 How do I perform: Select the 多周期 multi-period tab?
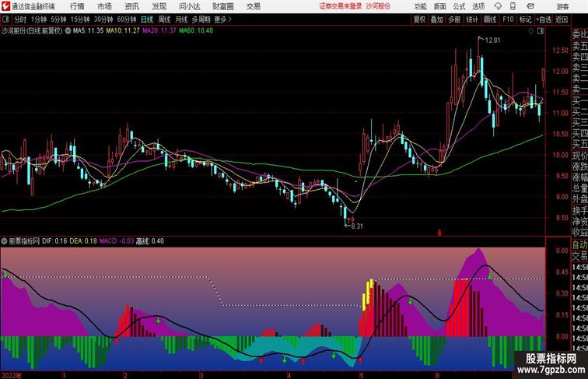(201, 19)
